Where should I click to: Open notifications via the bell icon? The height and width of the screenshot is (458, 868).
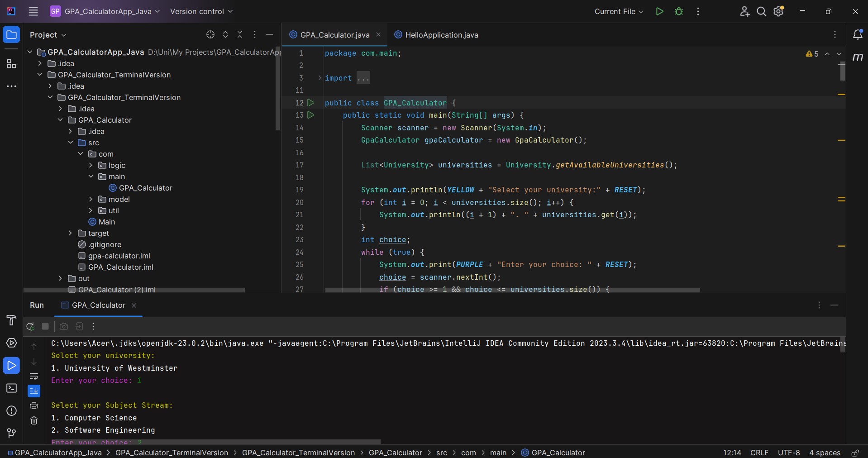click(x=858, y=34)
